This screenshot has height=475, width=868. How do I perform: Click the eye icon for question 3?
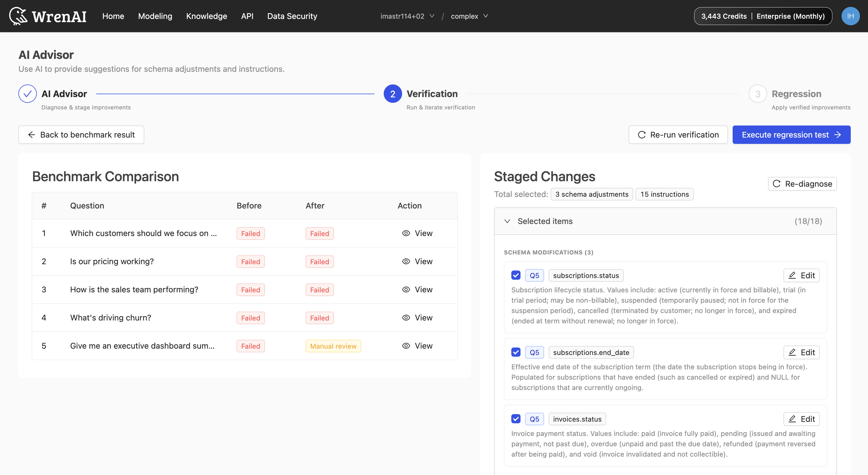coord(406,289)
